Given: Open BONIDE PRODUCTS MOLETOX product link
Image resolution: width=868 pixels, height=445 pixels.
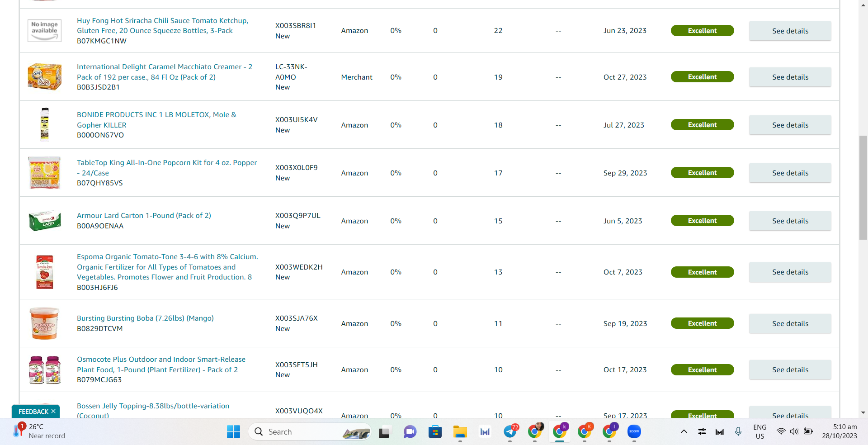Looking at the screenshot, I should (156, 120).
